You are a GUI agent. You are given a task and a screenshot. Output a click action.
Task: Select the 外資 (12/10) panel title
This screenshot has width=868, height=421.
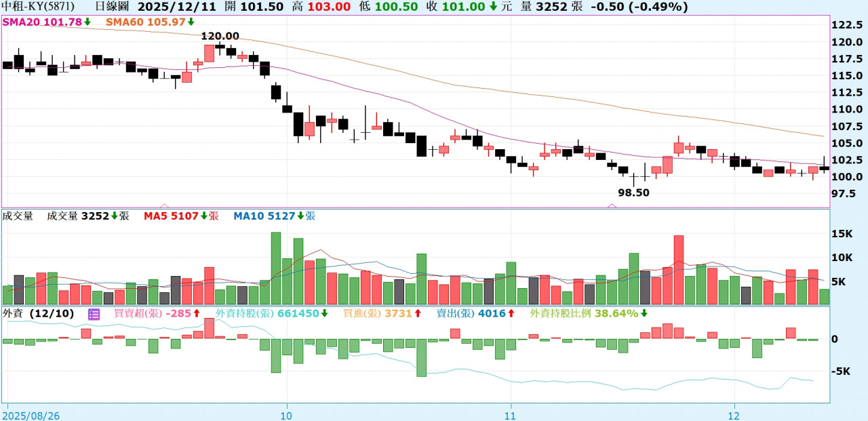39,314
